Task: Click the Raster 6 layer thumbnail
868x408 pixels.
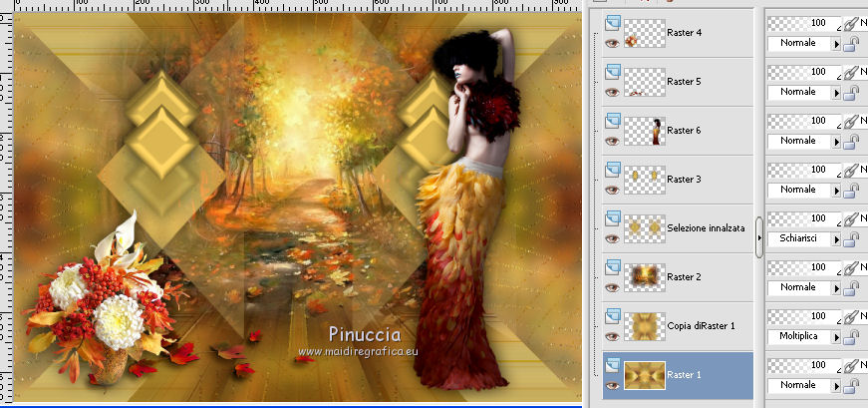Action: (x=645, y=131)
